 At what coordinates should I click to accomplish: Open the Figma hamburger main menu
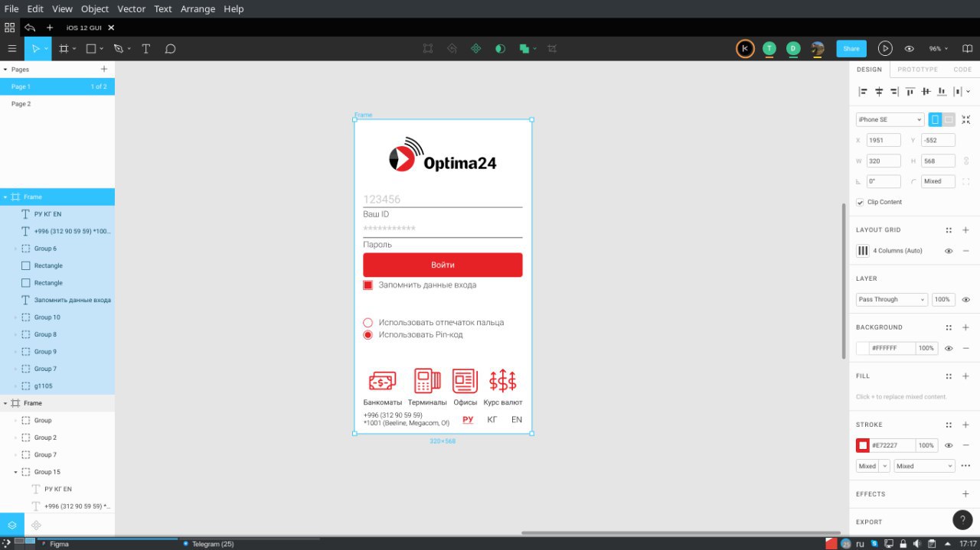(11, 48)
